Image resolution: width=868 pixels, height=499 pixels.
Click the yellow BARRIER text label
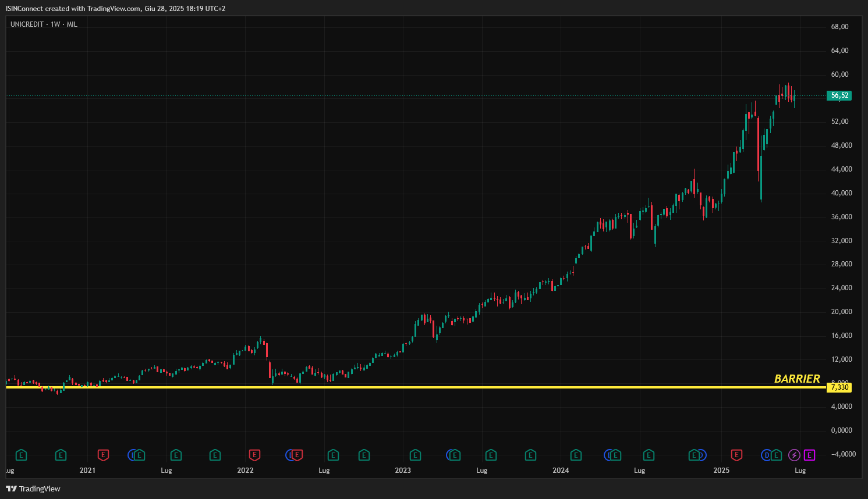(797, 379)
